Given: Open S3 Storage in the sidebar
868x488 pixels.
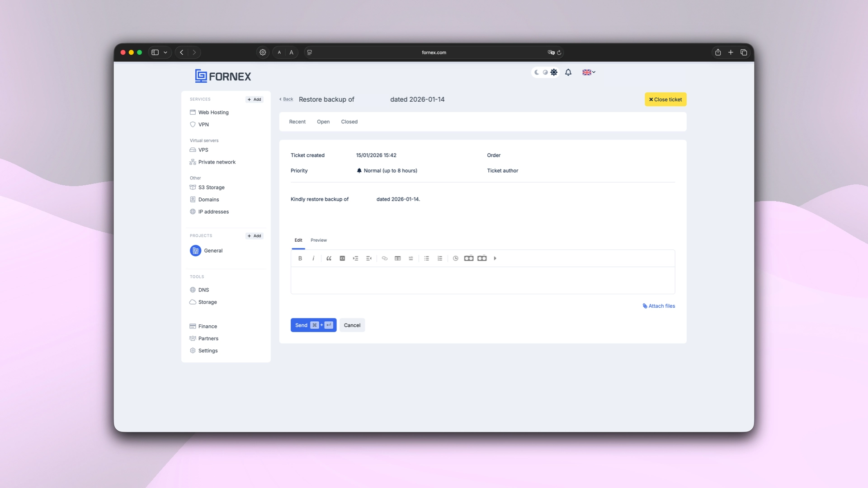Looking at the screenshot, I should pyautogui.click(x=211, y=188).
